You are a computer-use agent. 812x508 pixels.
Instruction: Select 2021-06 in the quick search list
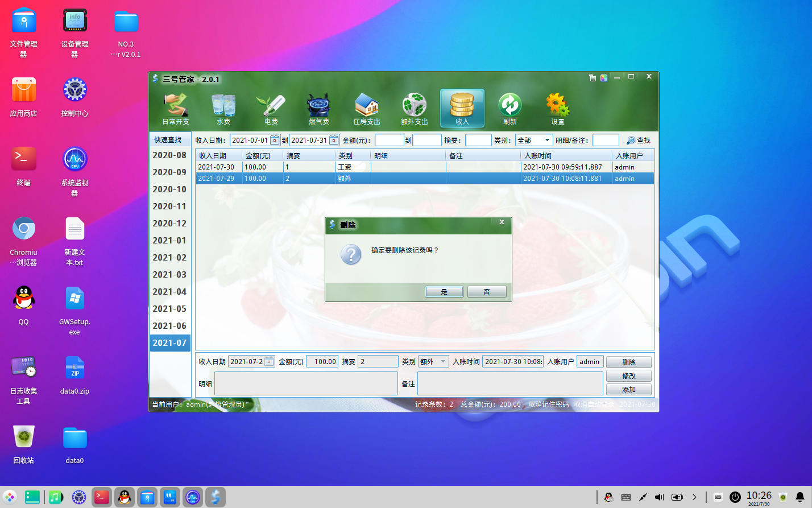(169, 326)
